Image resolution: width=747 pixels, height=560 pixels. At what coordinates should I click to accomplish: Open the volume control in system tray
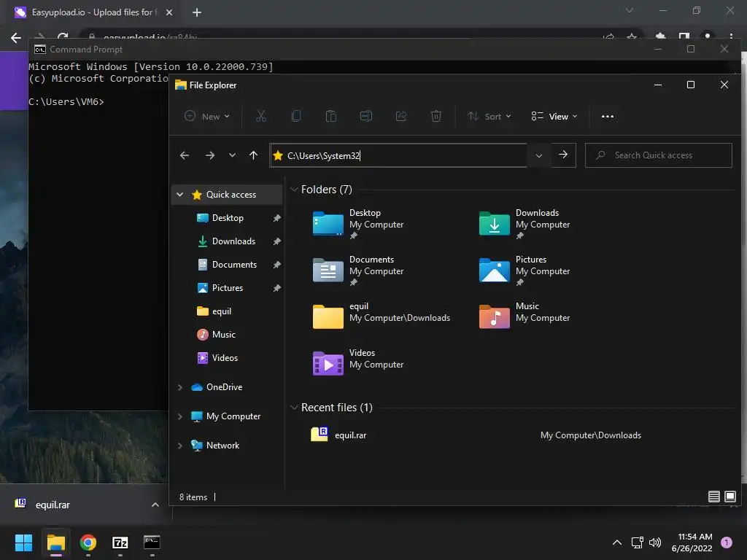click(x=655, y=542)
